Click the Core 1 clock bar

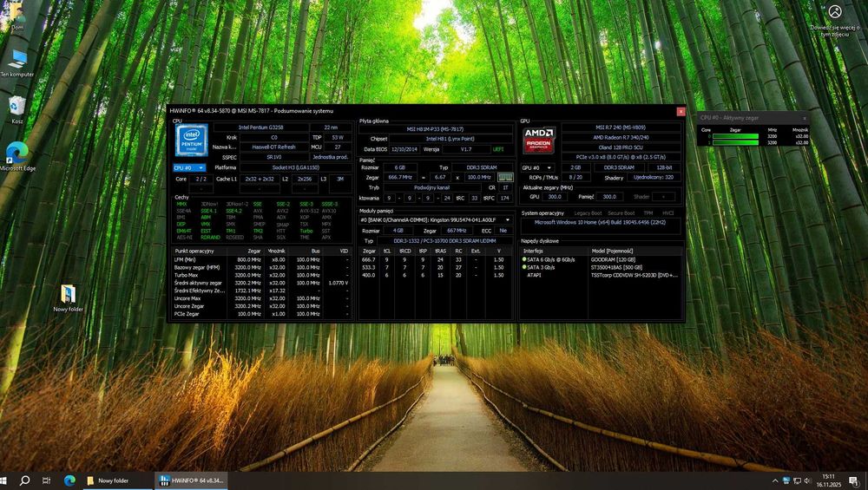[x=735, y=143]
